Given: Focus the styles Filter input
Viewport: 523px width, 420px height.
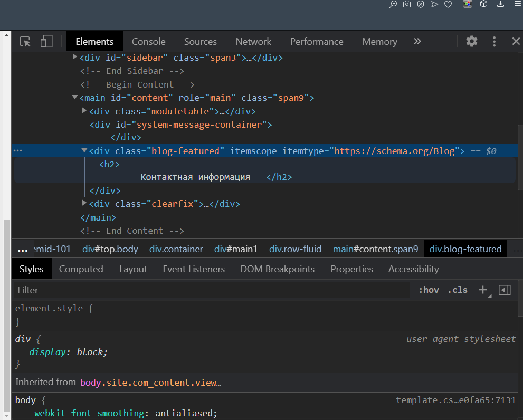Looking at the screenshot, I should click(212, 290).
